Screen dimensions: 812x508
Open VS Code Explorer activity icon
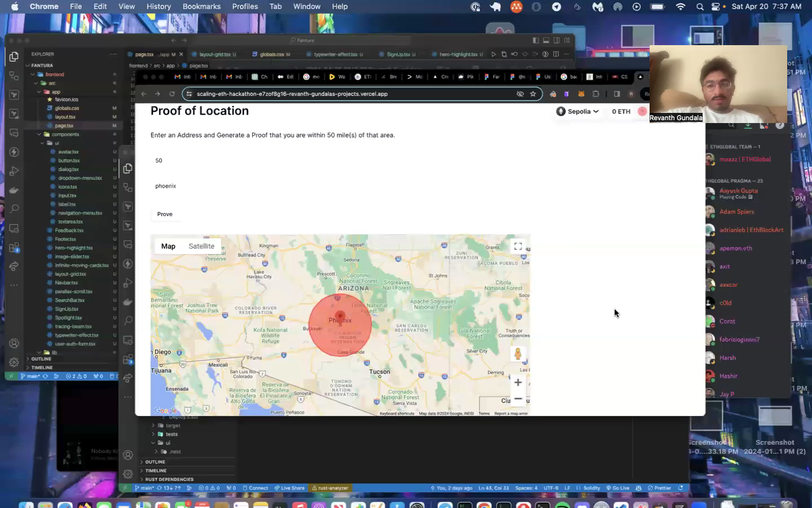[x=14, y=57]
